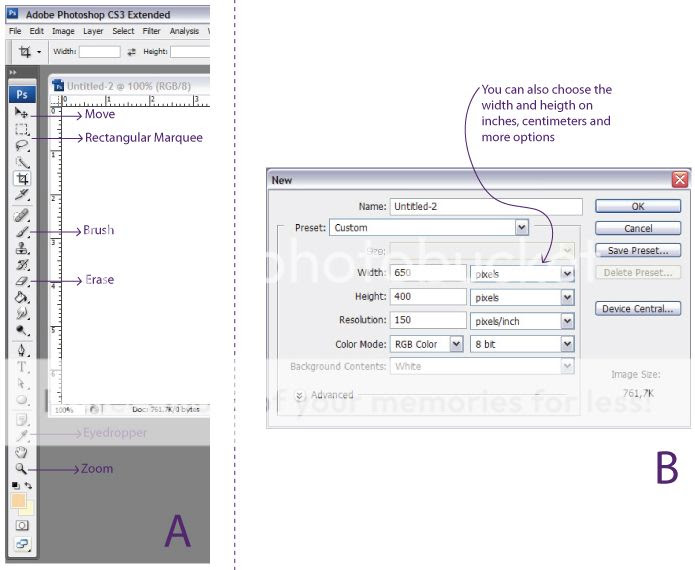Screen dimensions: 695x570
Task: Open the Background Contents dropdown
Action: pos(482,366)
